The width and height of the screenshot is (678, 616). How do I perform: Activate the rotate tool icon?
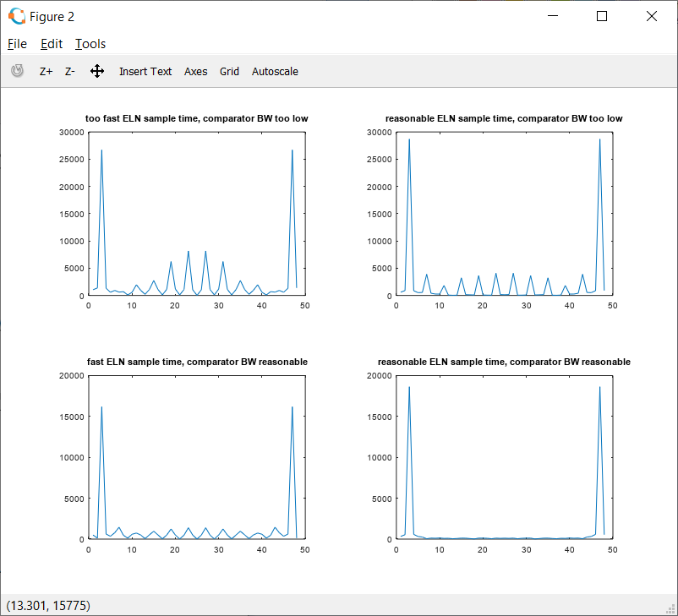(17, 71)
